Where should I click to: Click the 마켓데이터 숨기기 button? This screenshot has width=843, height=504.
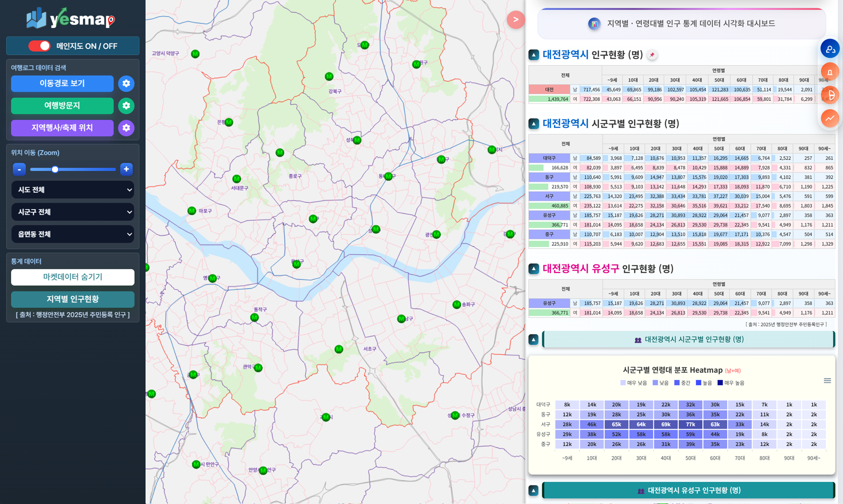(x=73, y=277)
